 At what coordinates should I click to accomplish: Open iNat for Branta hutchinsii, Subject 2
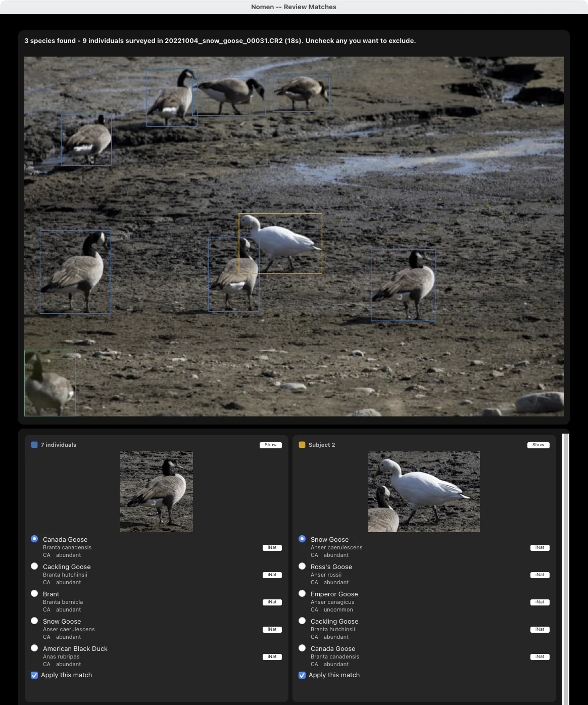tap(540, 630)
